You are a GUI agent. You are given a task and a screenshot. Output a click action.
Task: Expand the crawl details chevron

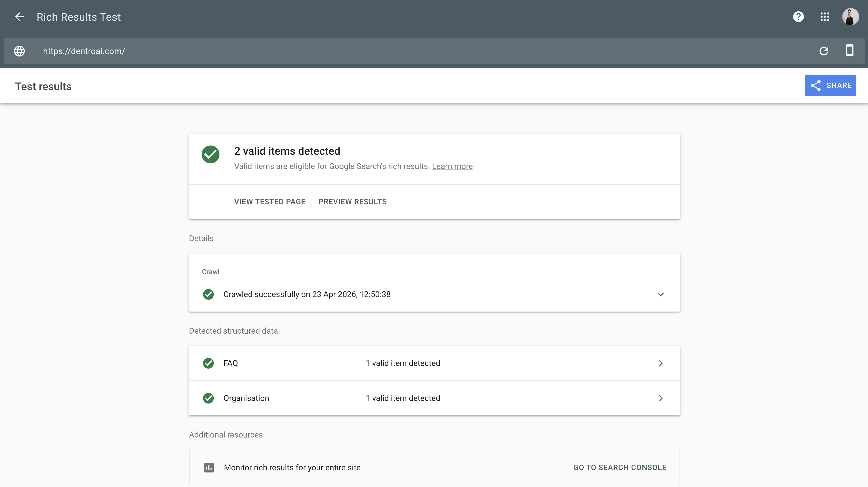pos(660,294)
